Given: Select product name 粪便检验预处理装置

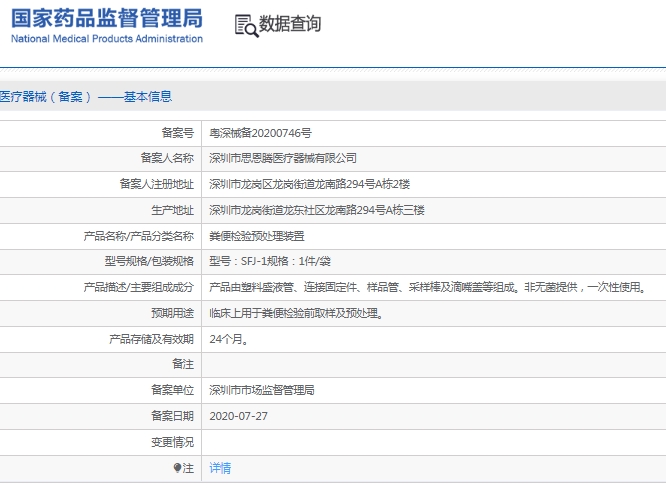Looking at the screenshot, I should (257, 236).
